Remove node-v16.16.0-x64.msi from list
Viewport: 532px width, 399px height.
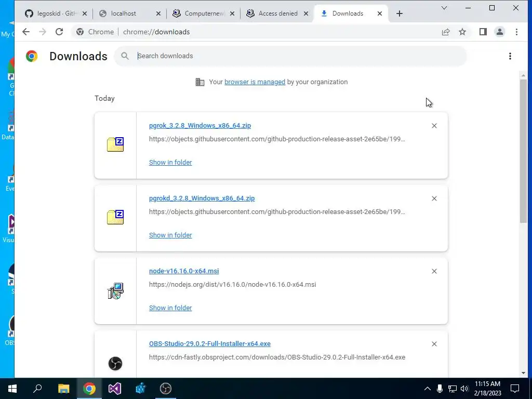[434, 271]
